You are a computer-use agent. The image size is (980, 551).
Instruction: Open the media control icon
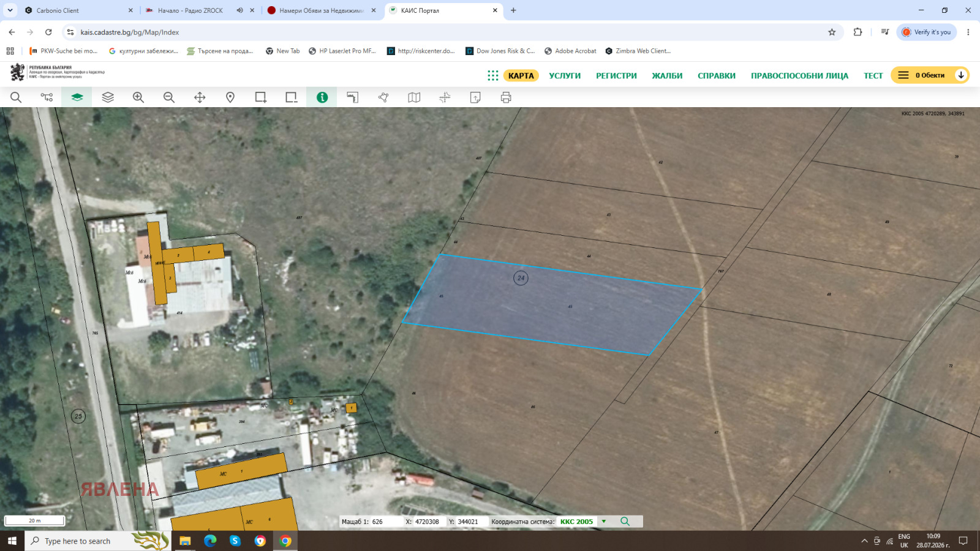(885, 32)
